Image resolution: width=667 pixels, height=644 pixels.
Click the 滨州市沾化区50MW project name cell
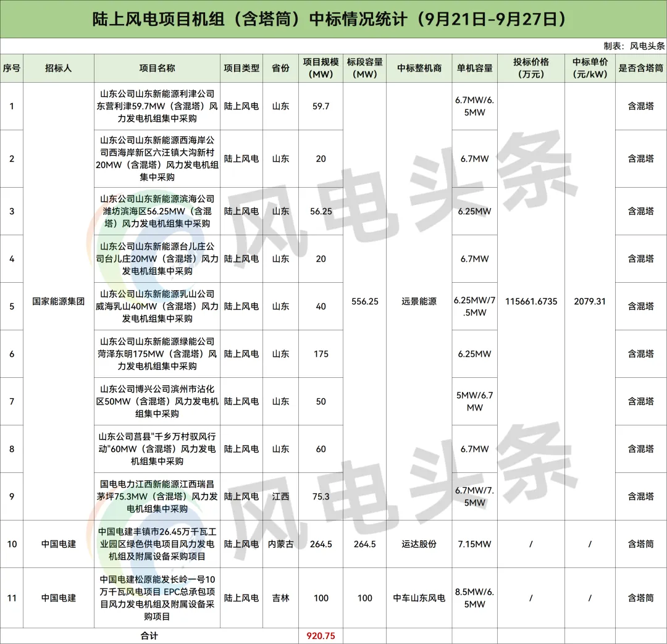click(x=157, y=401)
